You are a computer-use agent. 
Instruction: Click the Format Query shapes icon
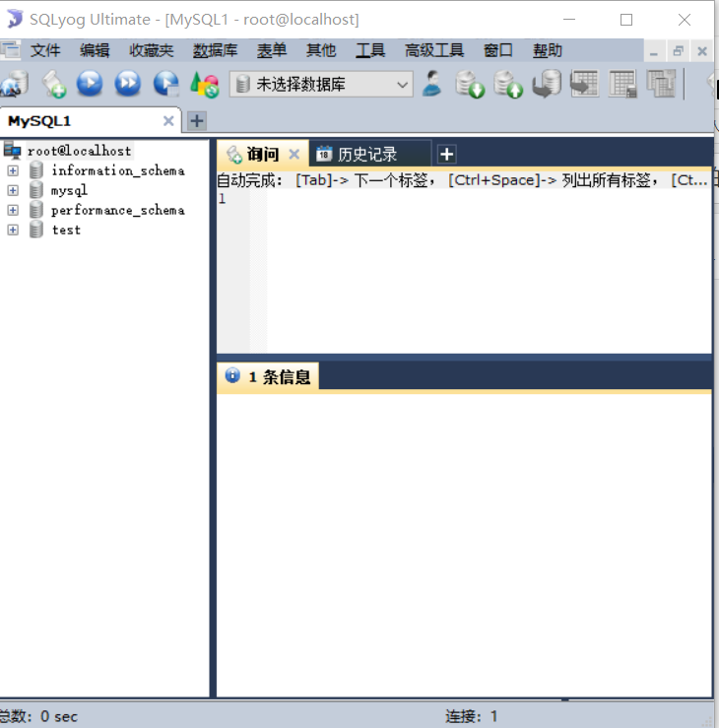point(204,85)
